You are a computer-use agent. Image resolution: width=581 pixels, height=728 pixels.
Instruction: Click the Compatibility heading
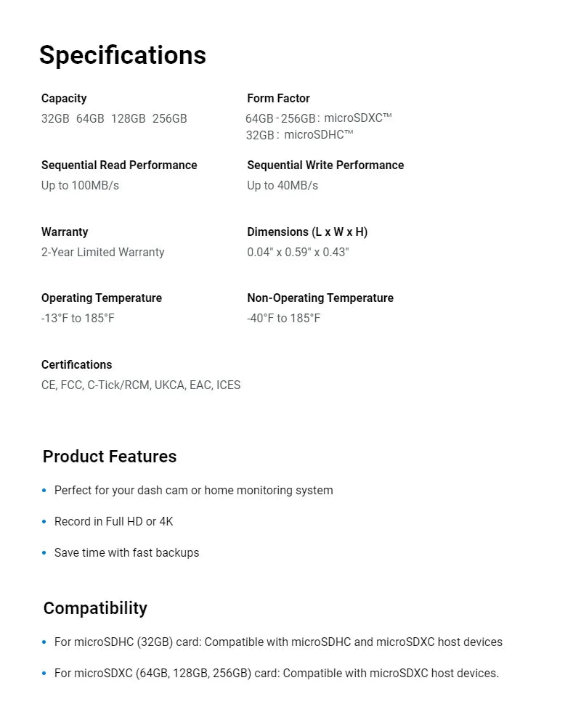pyautogui.click(x=95, y=608)
